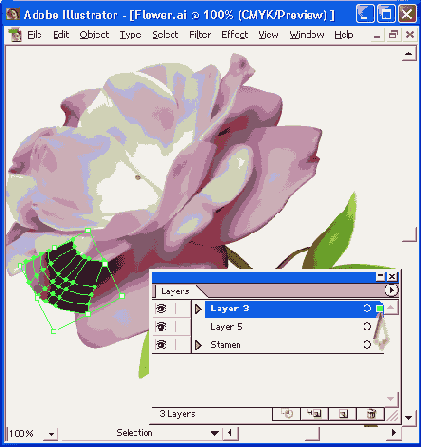Open the File menu

34,35
